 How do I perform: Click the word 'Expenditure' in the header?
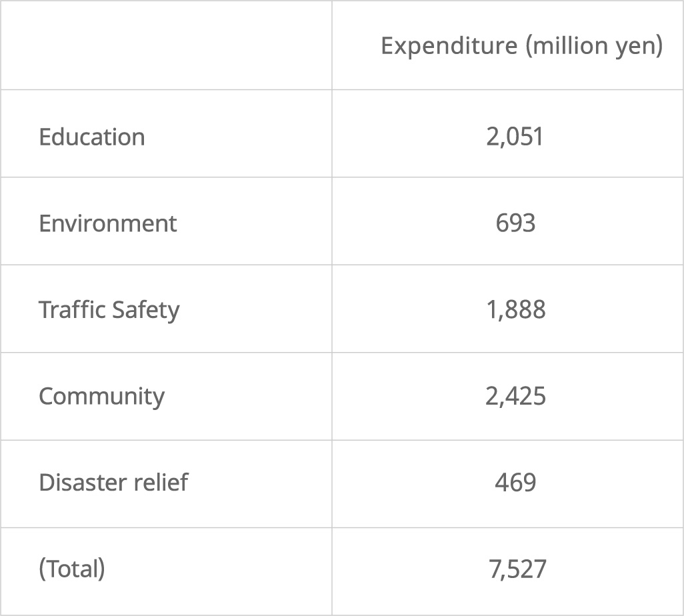pos(449,46)
